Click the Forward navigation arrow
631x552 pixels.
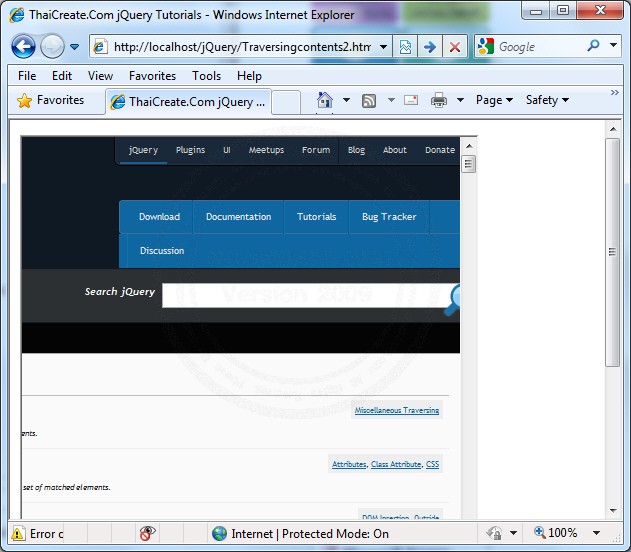click(53, 47)
